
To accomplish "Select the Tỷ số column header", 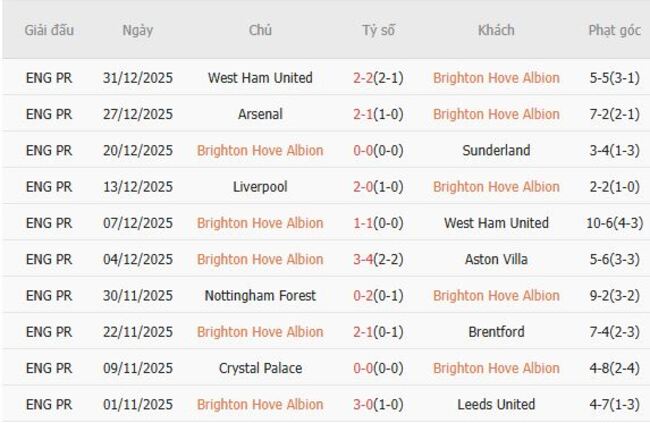I will point(378,30).
